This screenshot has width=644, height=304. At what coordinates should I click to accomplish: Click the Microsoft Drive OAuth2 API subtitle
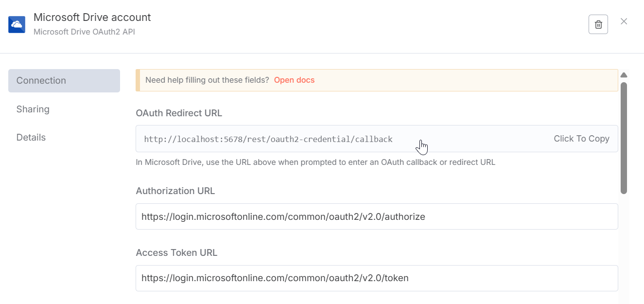pos(84,32)
